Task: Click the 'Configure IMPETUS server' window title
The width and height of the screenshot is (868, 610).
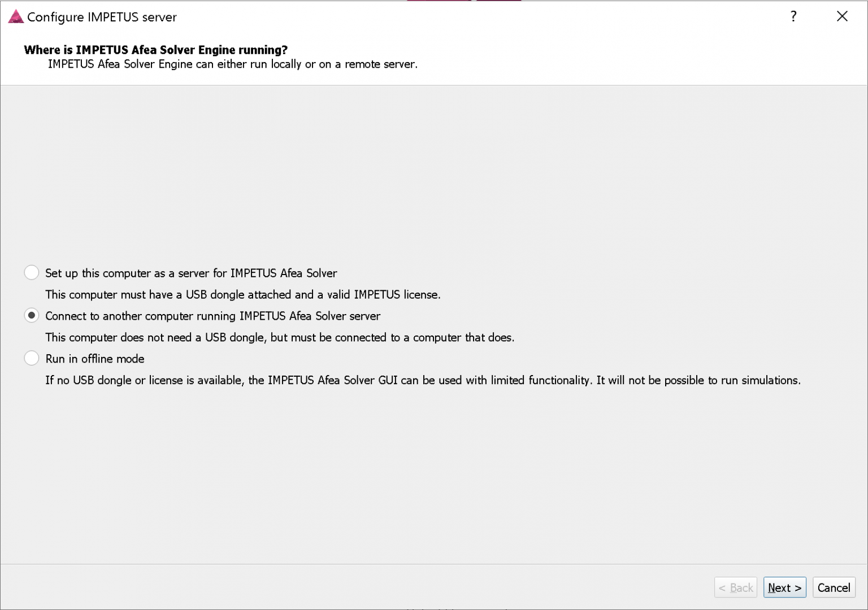Action: click(x=102, y=17)
